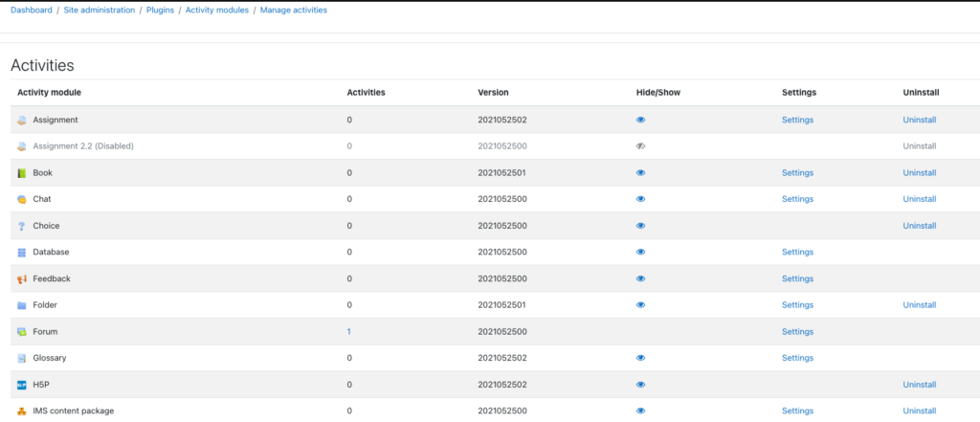The height and width of the screenshot is (422, 980).
Task: Open Site administration breadcrumb
Action: [100, 10]
